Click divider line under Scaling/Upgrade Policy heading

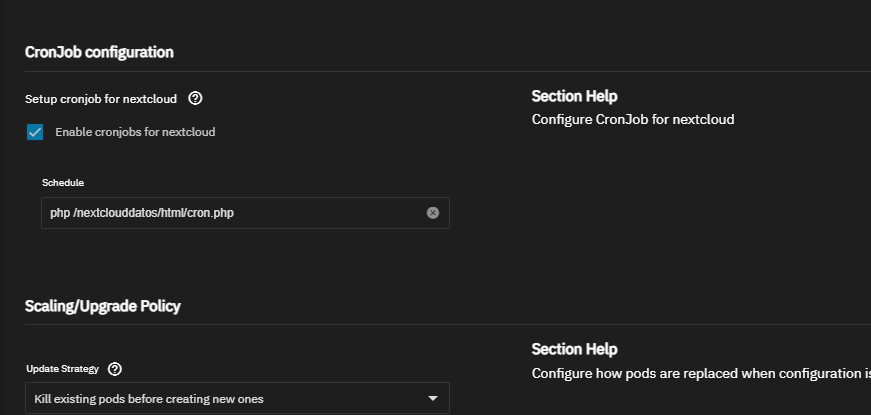448,324
